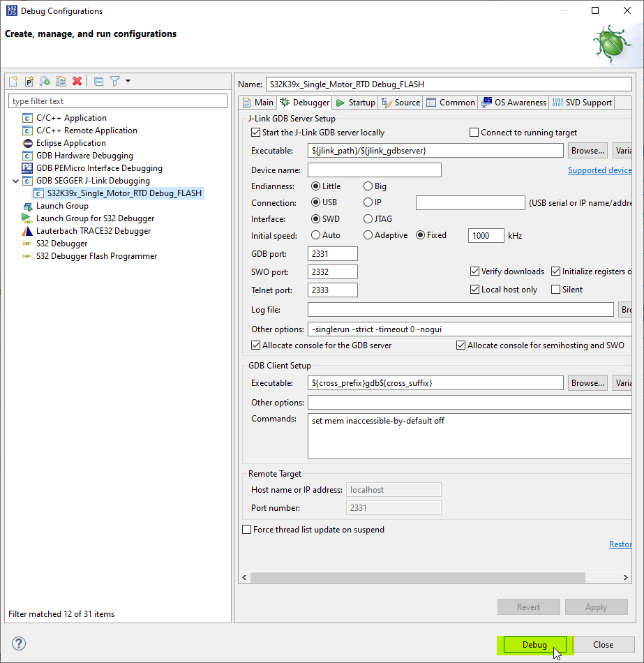This screenshot has width=644, height=663.
Task: Collapse GDB SEGGER J-Link Debugging node
Action: coord(15,181)
